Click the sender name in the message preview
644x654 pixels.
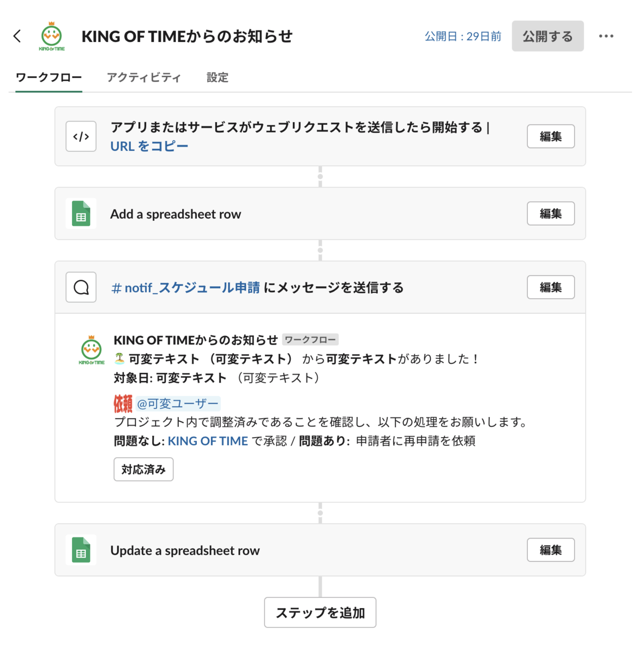(x=196, y=340)
